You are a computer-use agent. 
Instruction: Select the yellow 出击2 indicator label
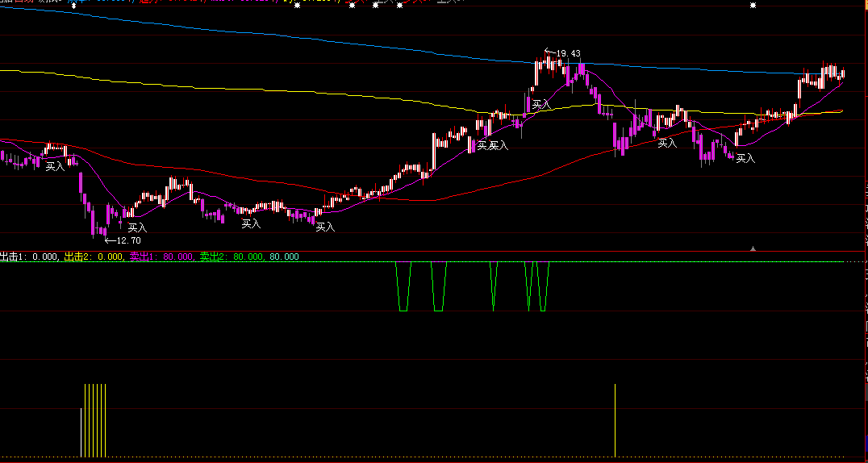(94, 257)
